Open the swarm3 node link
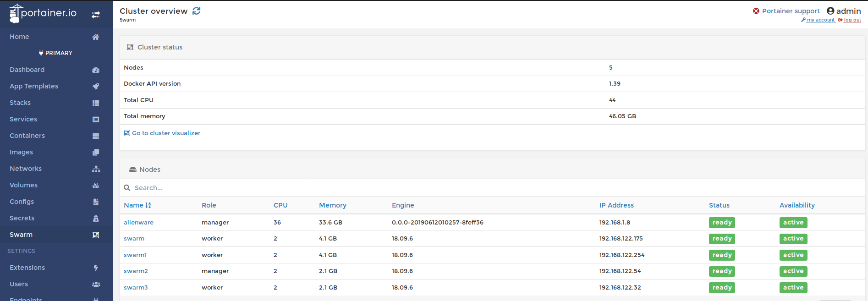 tap(136, 288)
